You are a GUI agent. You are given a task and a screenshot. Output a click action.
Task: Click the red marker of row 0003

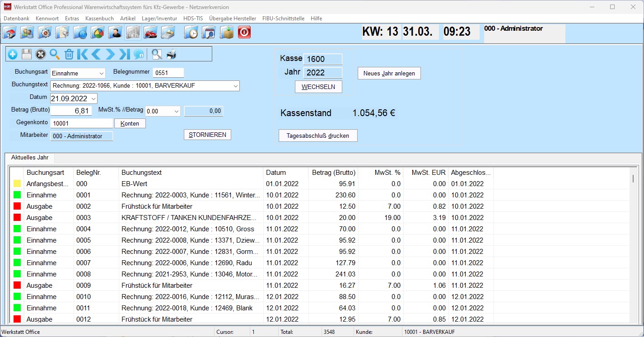point(17,218)
